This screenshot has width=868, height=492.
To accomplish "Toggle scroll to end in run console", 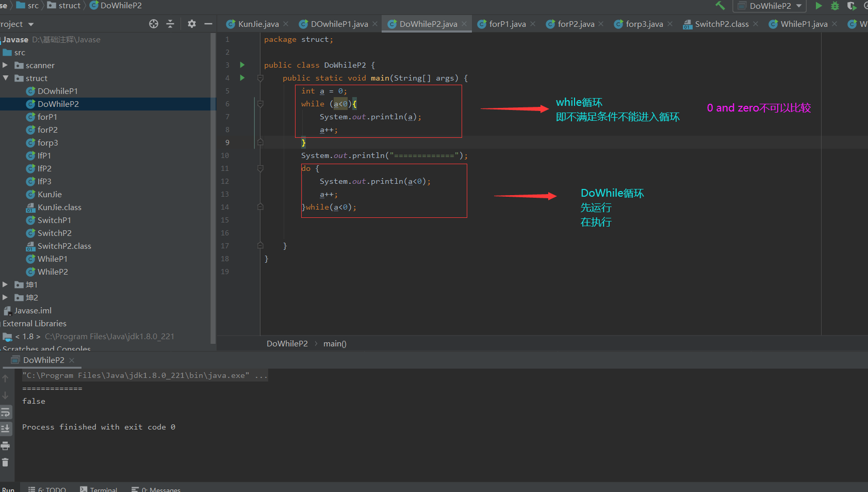I will (x=6, y=428).
